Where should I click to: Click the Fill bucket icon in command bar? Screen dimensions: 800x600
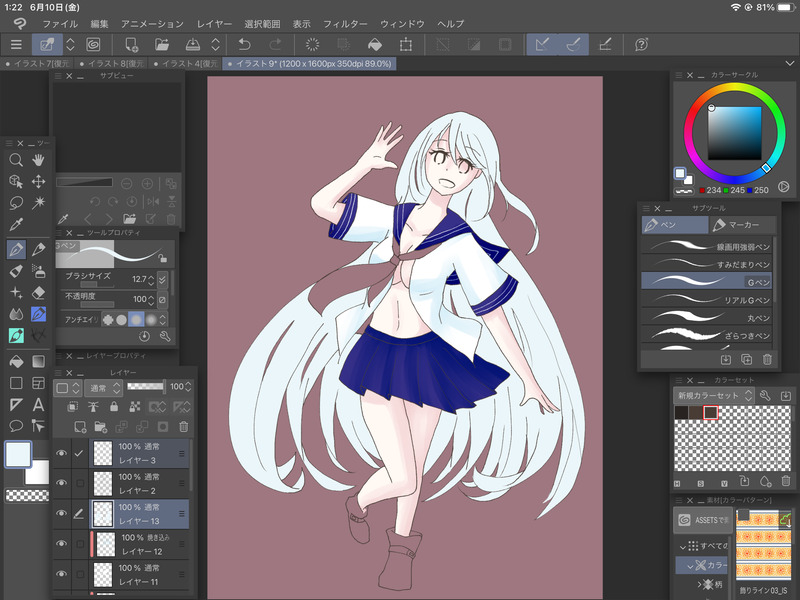(374, 44)
